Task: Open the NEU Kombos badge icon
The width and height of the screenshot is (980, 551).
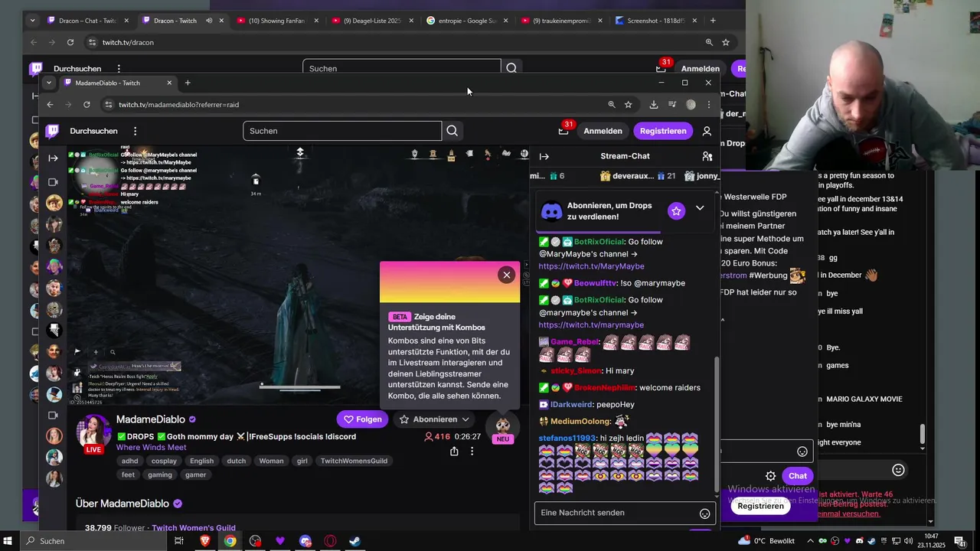Action: pos(503,429)
